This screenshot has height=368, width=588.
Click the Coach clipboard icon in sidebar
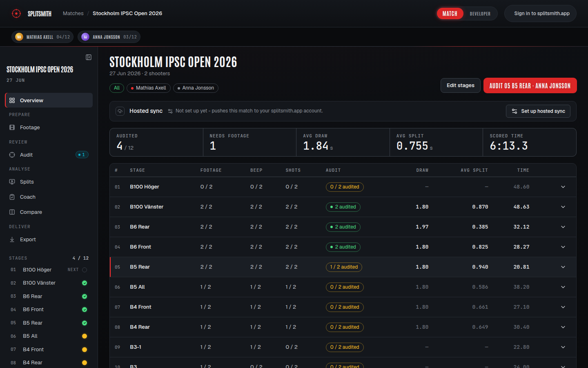pyautogui.click(x=12, y=197)
